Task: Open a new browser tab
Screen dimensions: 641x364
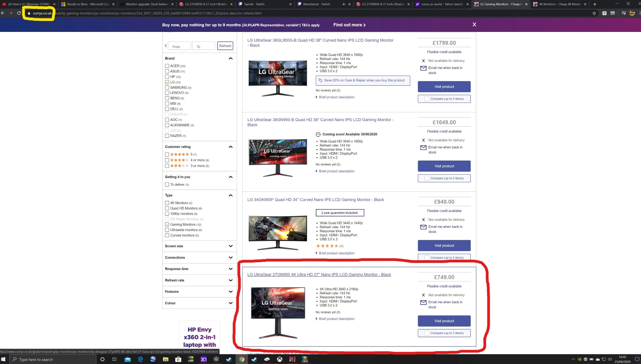Action: click(595, 4)
